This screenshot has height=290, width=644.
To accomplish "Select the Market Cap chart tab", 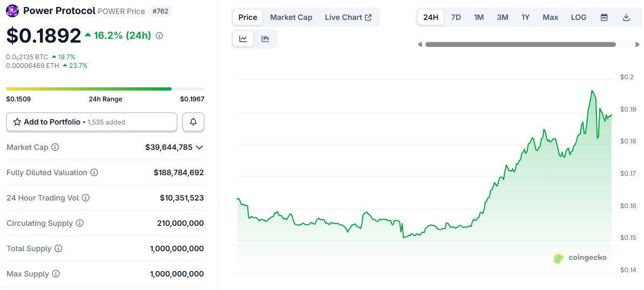I will [291, 17].
